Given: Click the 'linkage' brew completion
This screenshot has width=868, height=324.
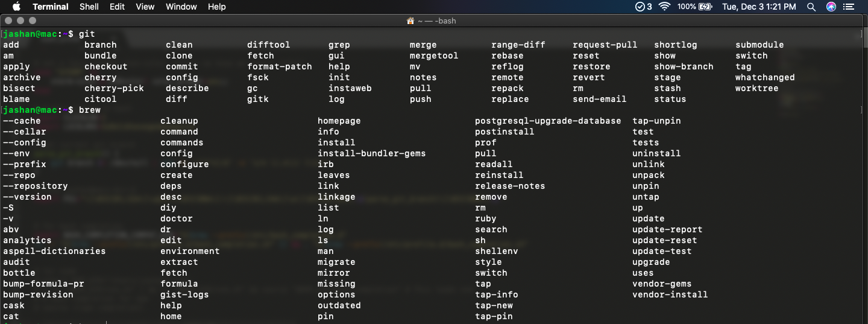Looking at the screenshot, I should pyautogui.click(x=336, y=197).
